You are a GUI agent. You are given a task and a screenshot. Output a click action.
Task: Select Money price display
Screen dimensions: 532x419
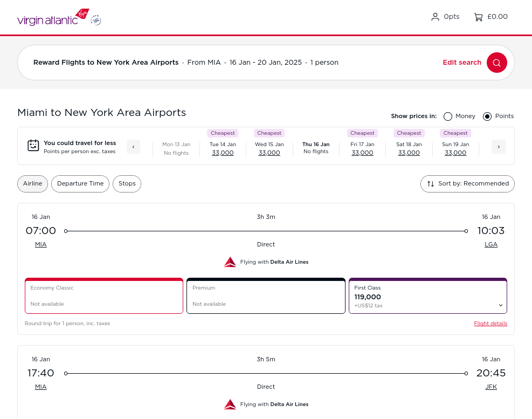click(x=448, y=116)
